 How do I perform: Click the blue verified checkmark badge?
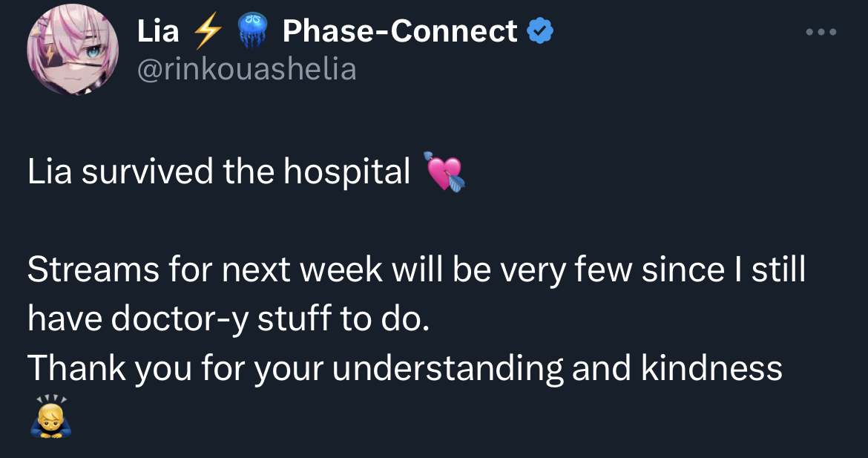540,30
